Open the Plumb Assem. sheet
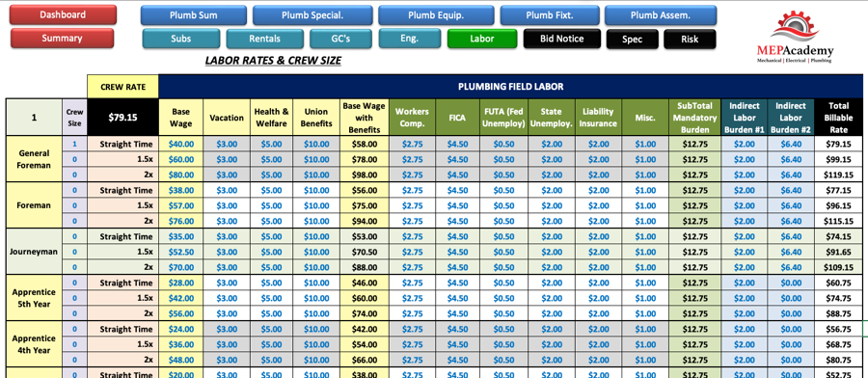868x378 pixels. [x=661, y=15]
